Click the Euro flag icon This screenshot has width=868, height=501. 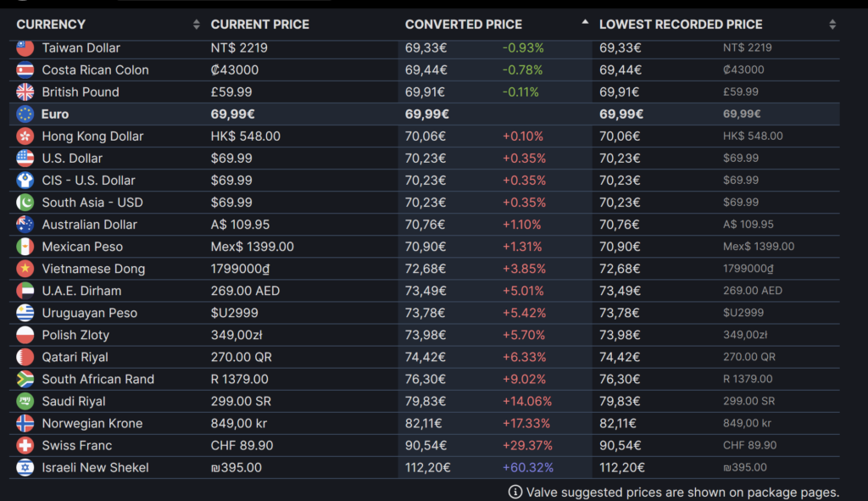25,114
